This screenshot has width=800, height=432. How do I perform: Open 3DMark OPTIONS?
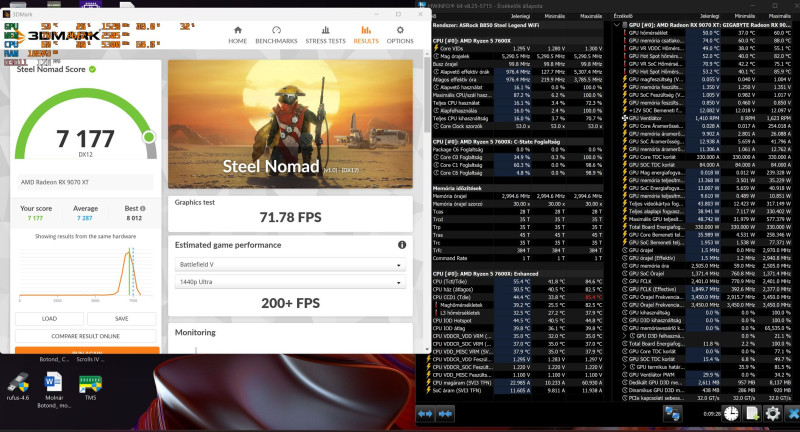pos(400,35)
